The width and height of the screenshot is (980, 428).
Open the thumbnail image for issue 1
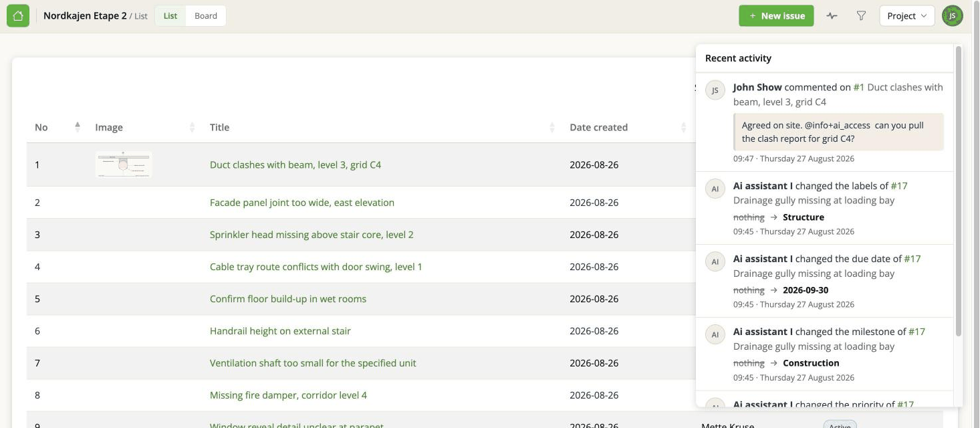124,165
